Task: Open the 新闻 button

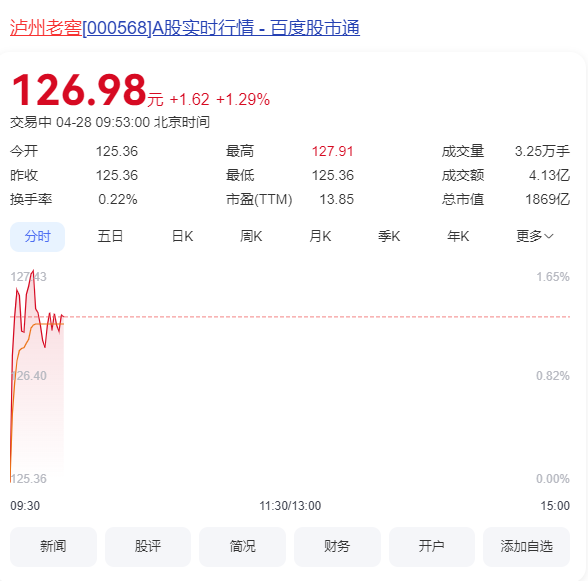Action: click(x=53, y=546)
